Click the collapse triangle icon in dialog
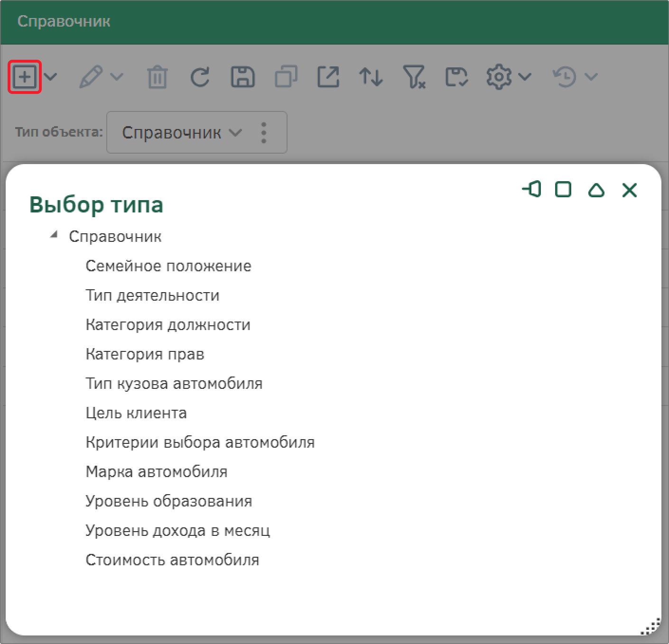This screenshot has width=669, height=644. pyautogui.click(x=596, y=190)
